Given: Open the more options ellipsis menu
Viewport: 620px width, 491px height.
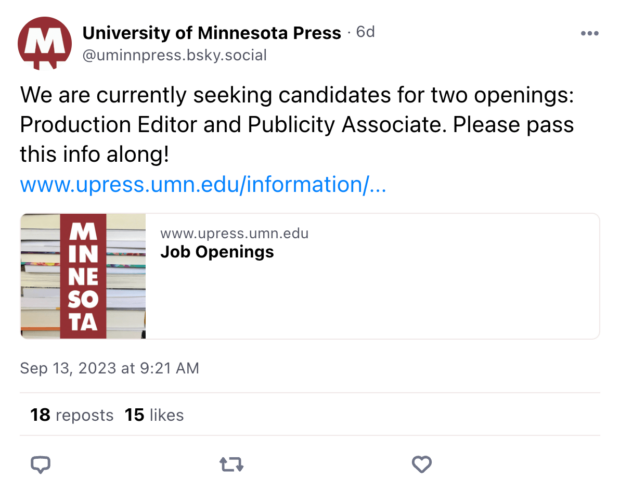Looking at the screenshot, I should [589, 33].
